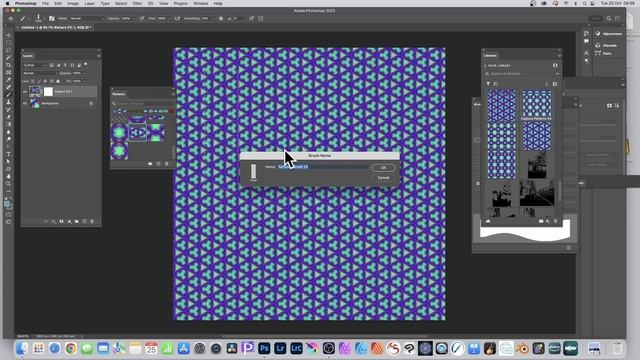Click the Search all libraries field
This screenshot has height=360, width=640.
click(x=521, y=74)
